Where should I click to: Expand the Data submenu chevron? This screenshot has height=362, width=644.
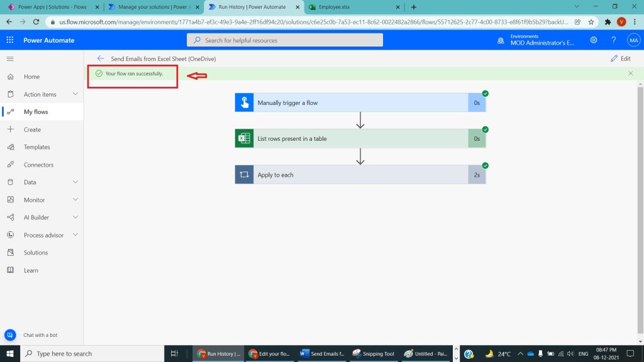(x=75, y=182)
